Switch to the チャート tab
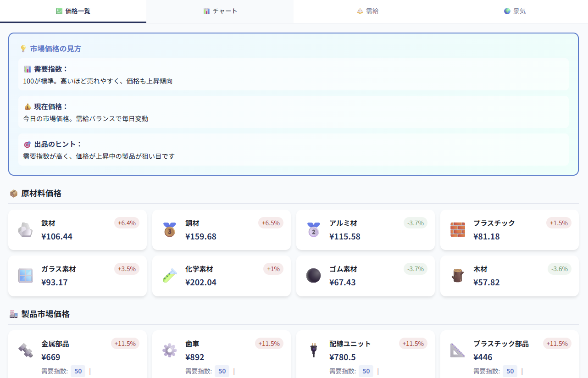The width and height of the screenshot is (588, 378). pos(220,11)
